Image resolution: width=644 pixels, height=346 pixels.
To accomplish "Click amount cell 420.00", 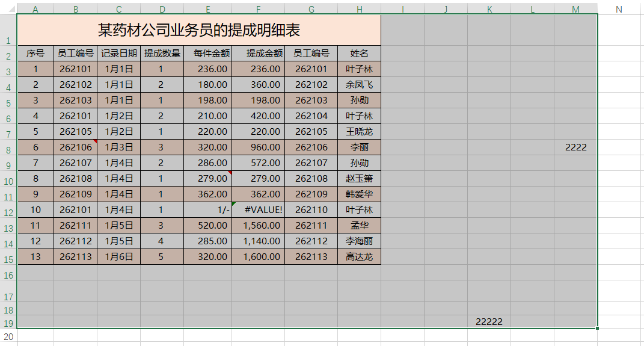I will point(259,116).
